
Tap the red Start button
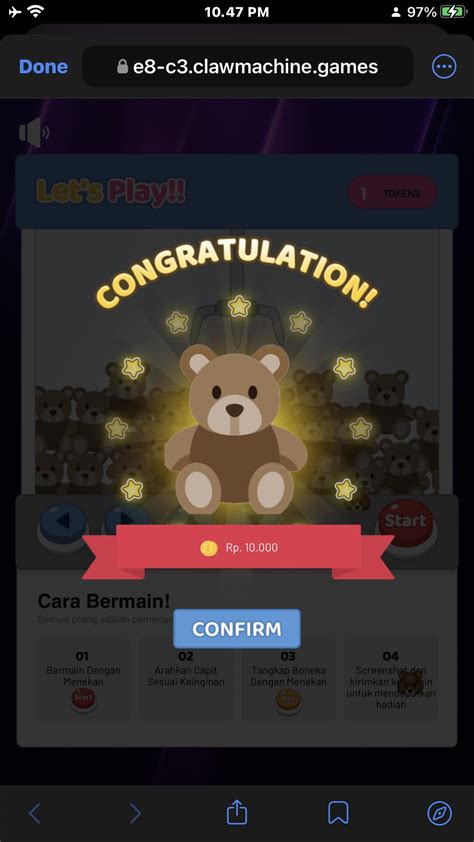coord(406,523)
